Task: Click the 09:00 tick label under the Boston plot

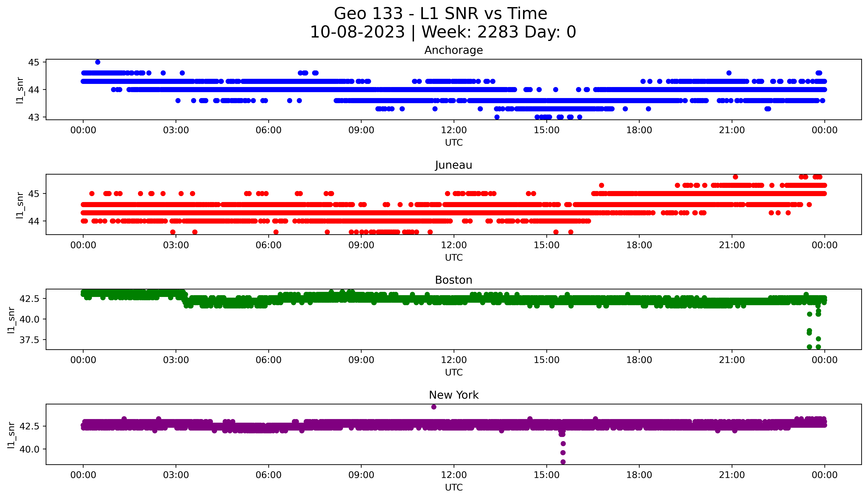Action: coord(361,360)
